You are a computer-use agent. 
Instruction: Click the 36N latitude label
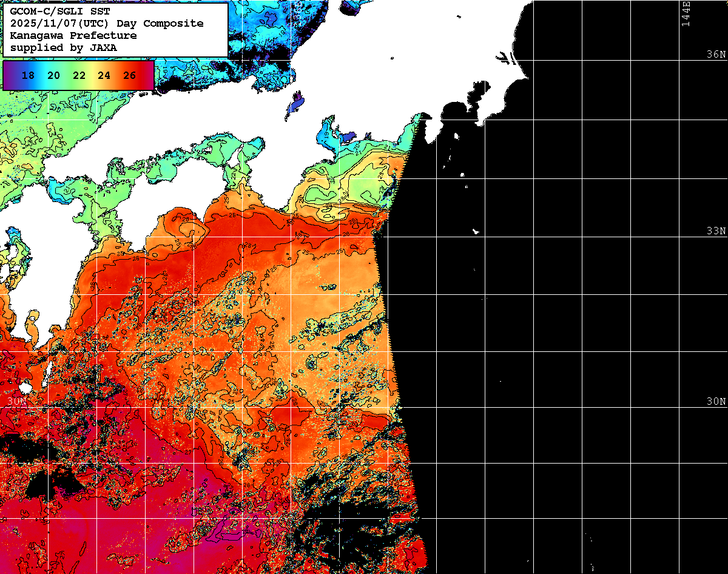tap(716, 54)
